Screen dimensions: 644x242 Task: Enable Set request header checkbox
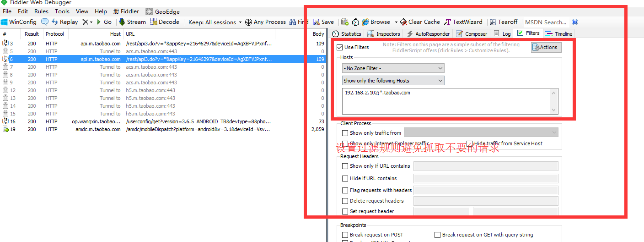pyautogui.click(x=345, y=211)
